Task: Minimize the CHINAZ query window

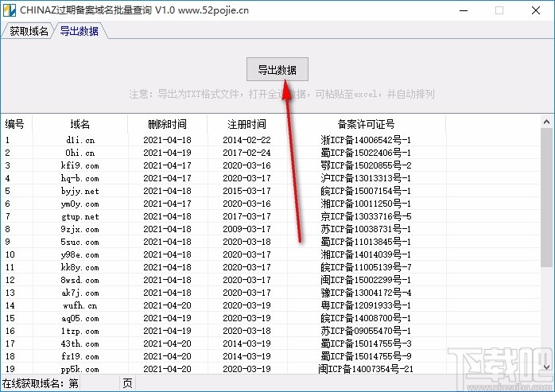Action: (x=464, y=10)
